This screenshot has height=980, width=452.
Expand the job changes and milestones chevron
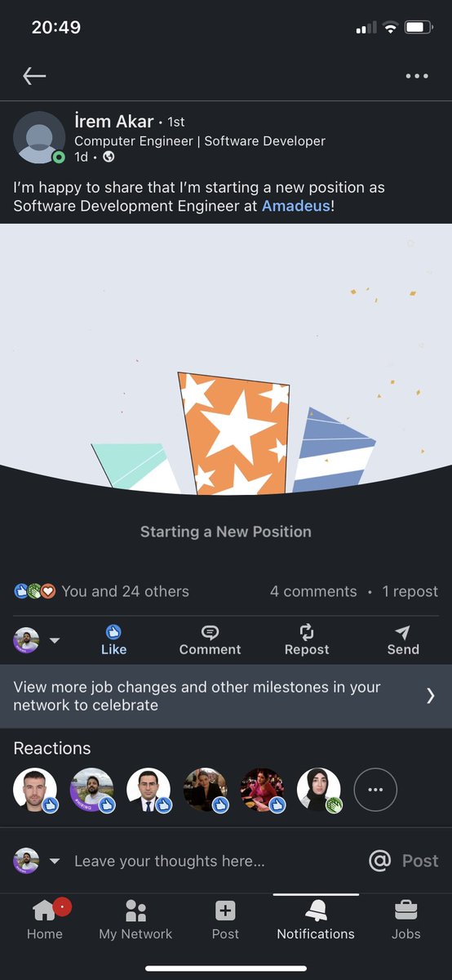tap(431, 696)
